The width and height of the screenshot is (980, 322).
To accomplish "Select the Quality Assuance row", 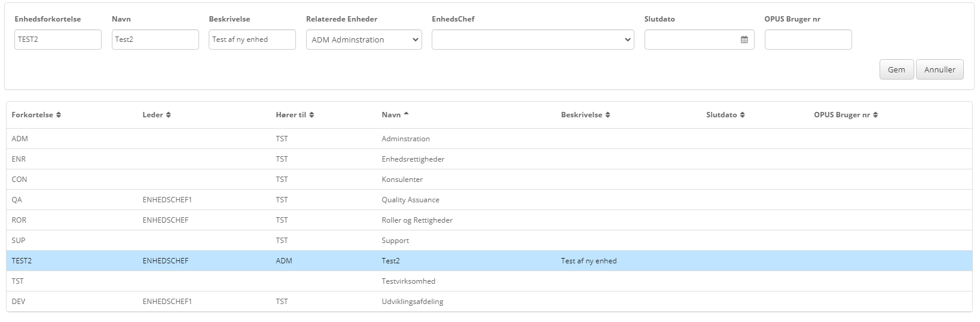I will tap(410, 200).
